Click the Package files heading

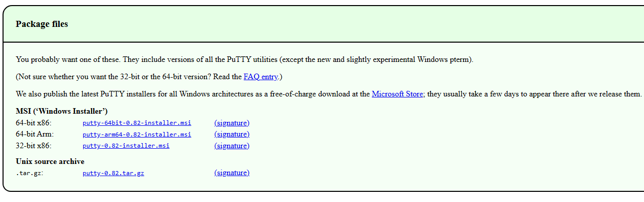(x=42, y=24)
